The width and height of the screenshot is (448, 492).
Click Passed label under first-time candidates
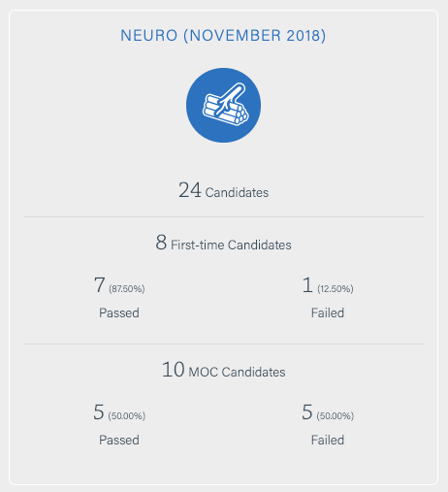tap(119, 312)
